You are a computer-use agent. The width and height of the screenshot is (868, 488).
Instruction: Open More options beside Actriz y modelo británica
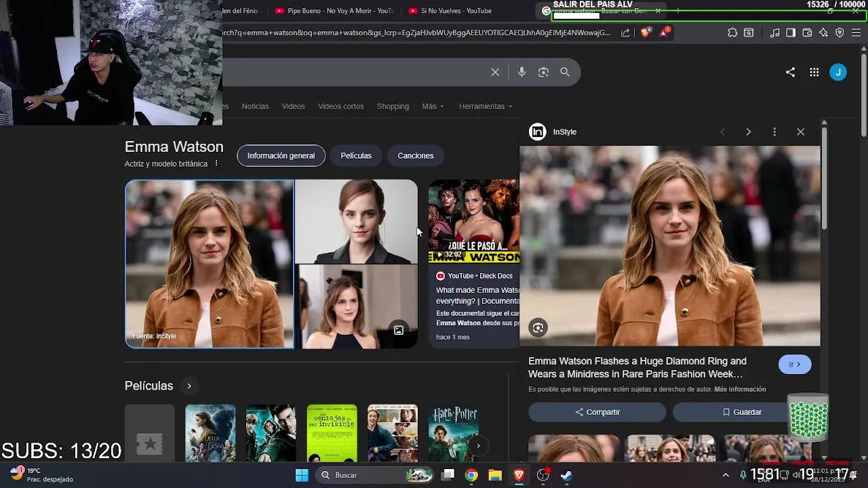pyautogui.click(x=216, y=163)
